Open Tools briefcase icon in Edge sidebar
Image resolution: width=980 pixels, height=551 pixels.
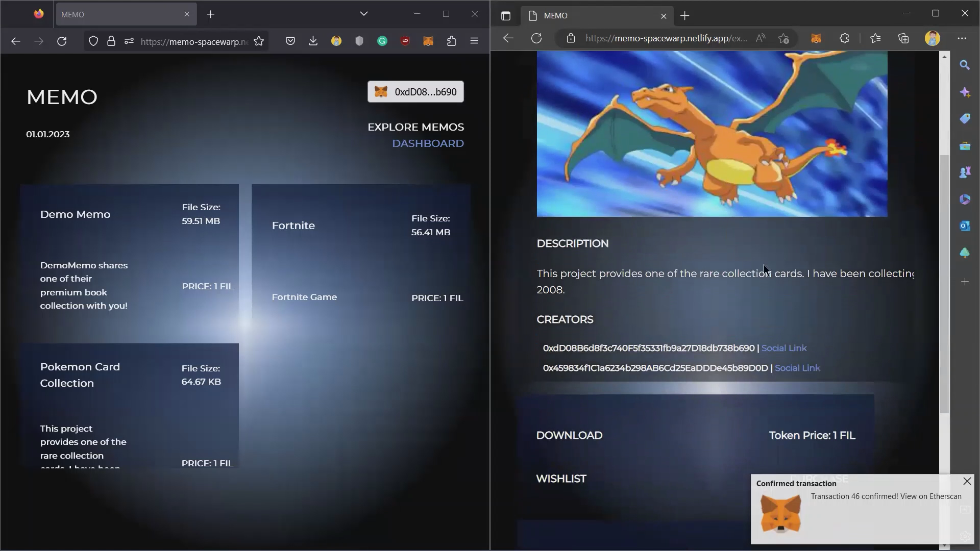coord(965,146)
